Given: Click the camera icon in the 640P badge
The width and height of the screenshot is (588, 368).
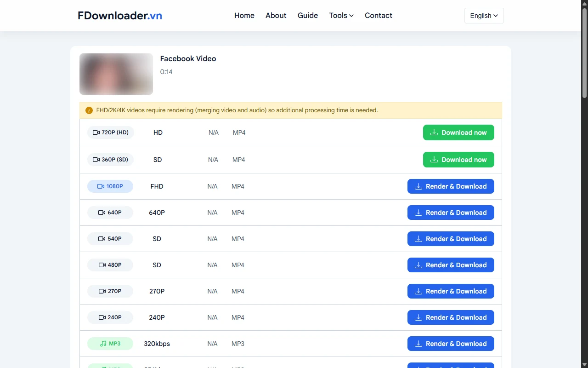Looking at the screenshot, I should pos(102,213).
